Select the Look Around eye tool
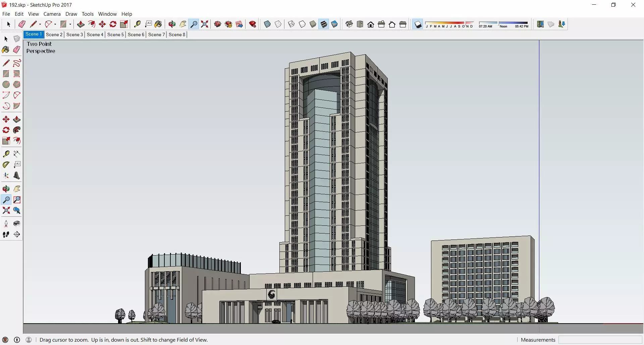 [x=17, y=224]
